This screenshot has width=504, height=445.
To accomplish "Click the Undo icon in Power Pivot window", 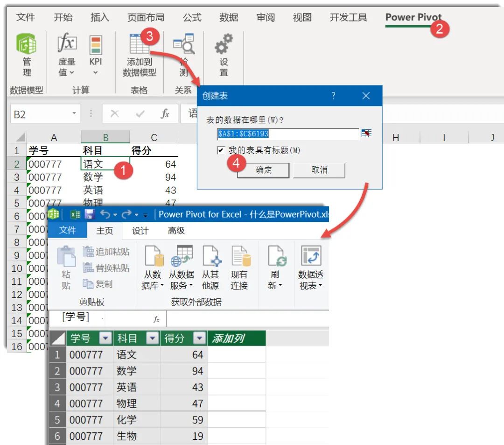I will point(105,214).
